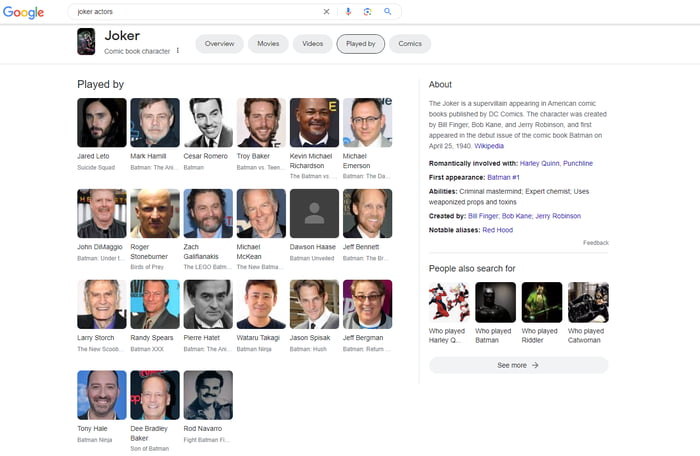Click the Joker comic cover thumbnail
This screenshot has height=456, width=700.
point(87,42)
